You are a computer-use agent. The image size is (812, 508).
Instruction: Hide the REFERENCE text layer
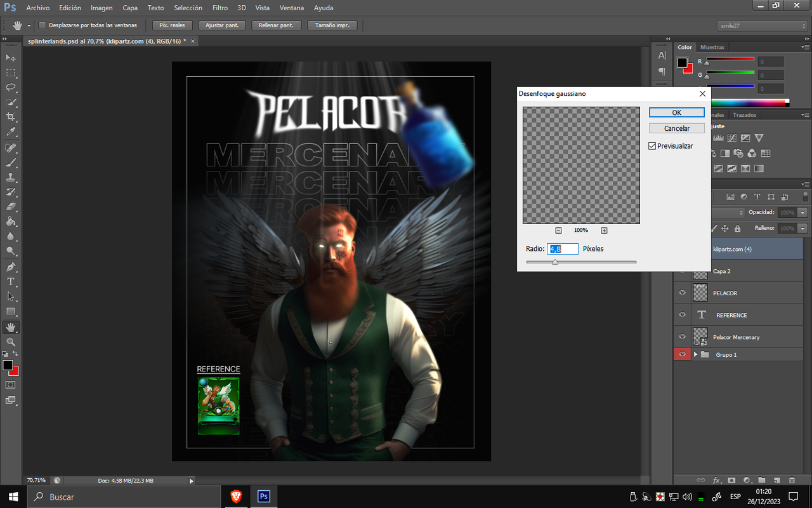(x=683, y=315)
